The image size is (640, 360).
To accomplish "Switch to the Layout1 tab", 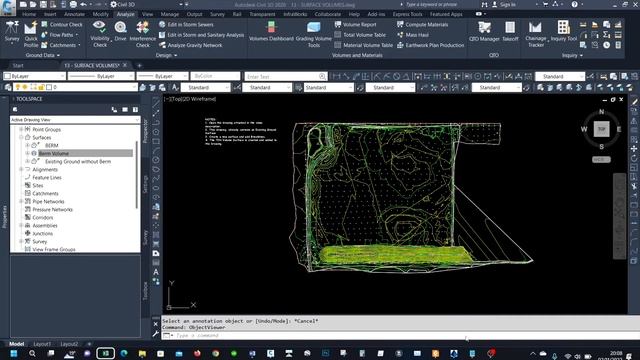I will (x=42, y=344).
